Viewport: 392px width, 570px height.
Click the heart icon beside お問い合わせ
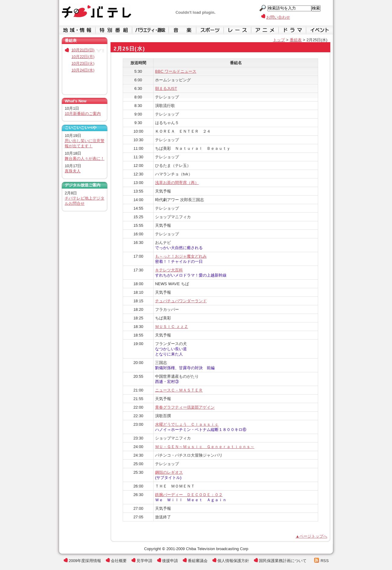263,17
